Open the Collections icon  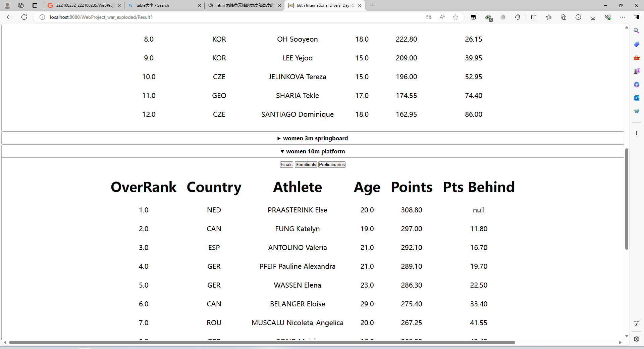[x=563, y=17]
